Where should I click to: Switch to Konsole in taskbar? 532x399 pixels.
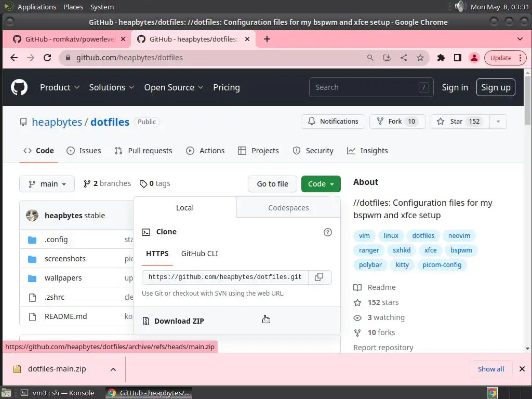point(58,393)
